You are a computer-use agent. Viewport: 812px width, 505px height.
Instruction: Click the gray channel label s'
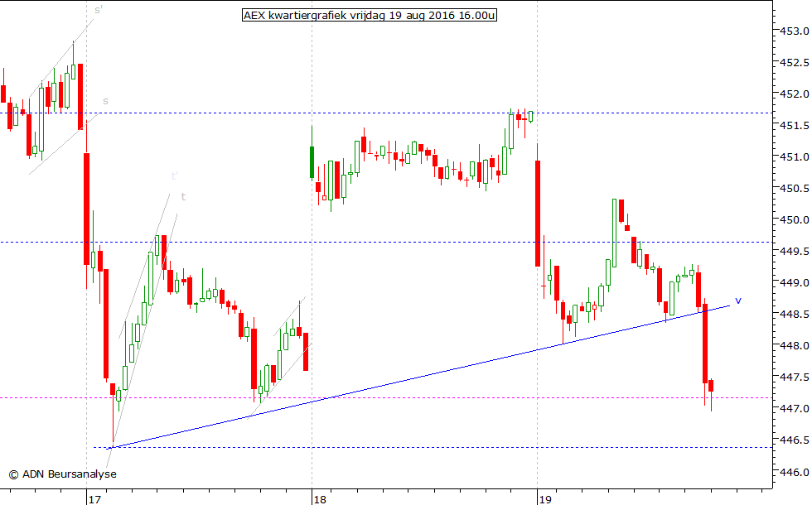(x=99, y=9)
